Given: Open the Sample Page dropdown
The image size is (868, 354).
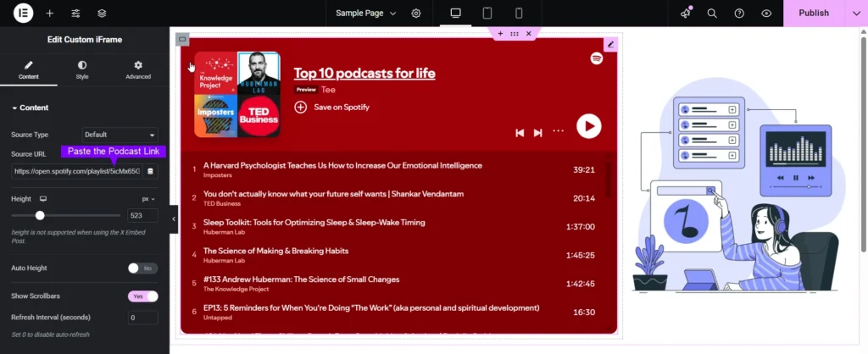Looking at the screenshot, I should (x=366, y=14).
